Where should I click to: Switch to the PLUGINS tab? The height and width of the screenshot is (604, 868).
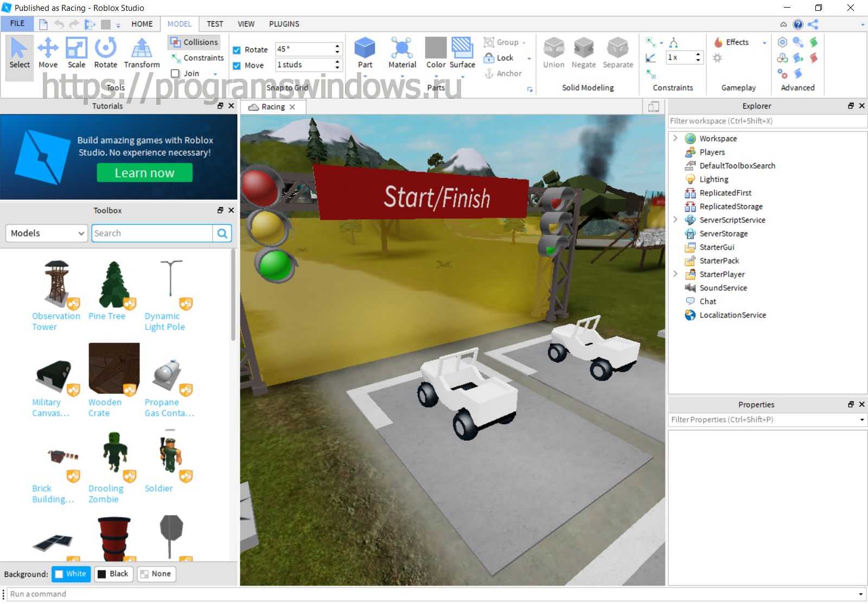[284, 24]
